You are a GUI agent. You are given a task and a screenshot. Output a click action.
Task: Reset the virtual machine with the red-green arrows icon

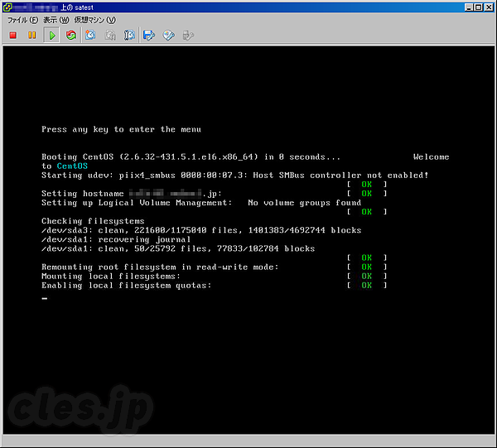pyautogui.click(x=71, y=35)
